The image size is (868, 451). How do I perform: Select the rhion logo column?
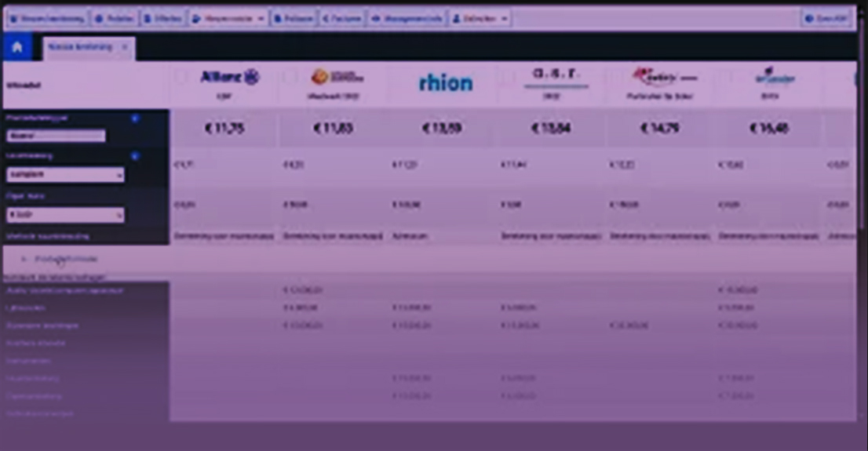(x=446, y=83)
